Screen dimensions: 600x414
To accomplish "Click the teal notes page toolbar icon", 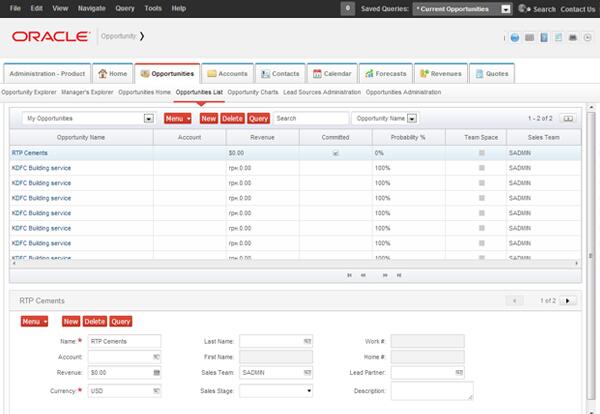I will (x=558, y=37).
